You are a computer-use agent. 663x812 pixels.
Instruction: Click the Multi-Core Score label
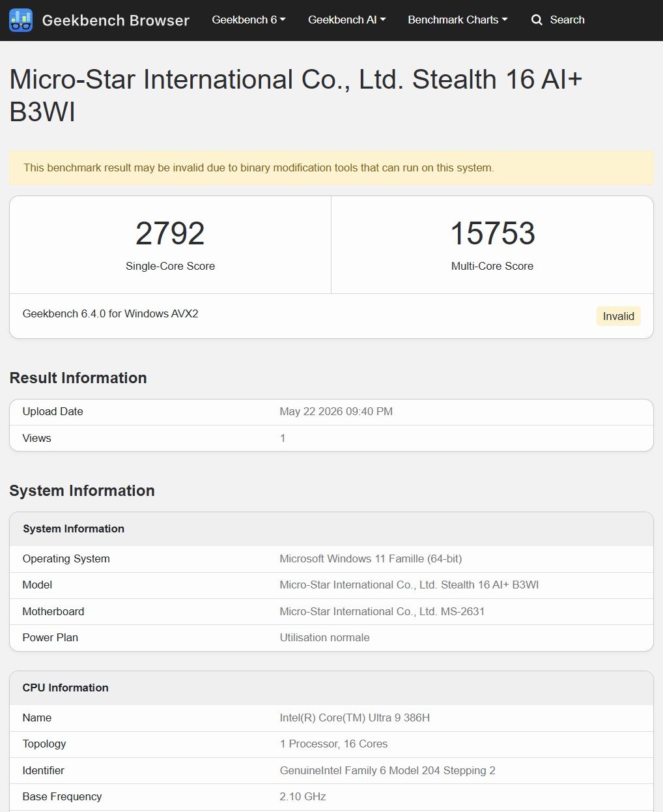[x=492, y=266]
